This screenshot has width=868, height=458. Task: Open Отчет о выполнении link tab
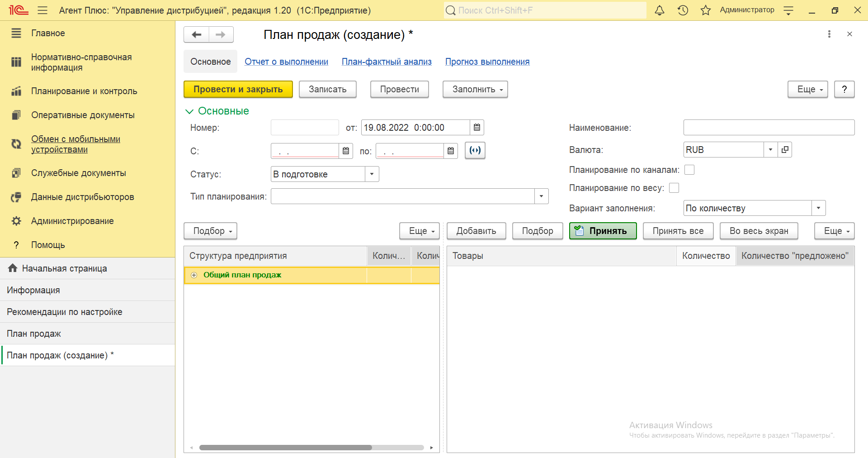[286, 62]
